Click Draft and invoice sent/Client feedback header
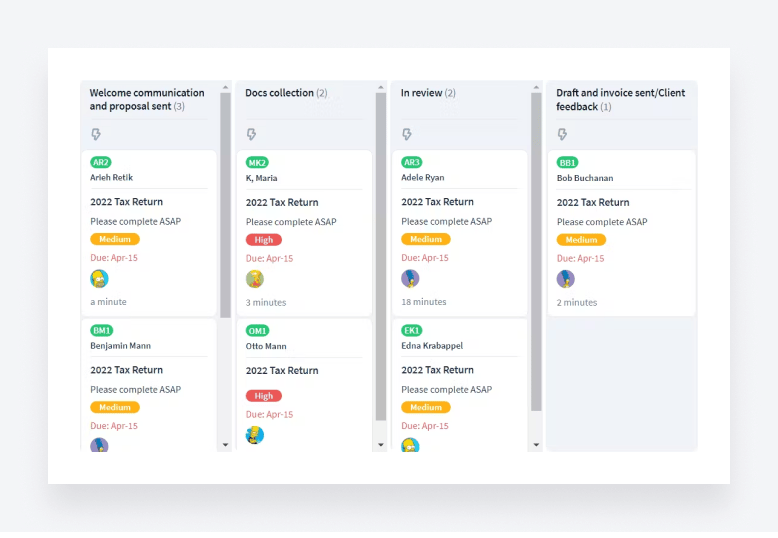This screenshot has width=778, height=538. point(620,100)
